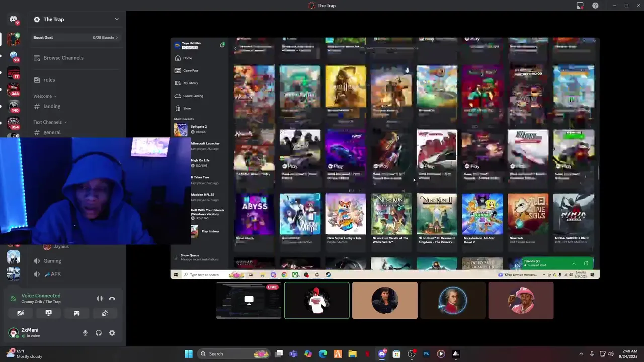644x362 pixels.
Task: Turn on camera in voice panel
Action: [20, 313]
